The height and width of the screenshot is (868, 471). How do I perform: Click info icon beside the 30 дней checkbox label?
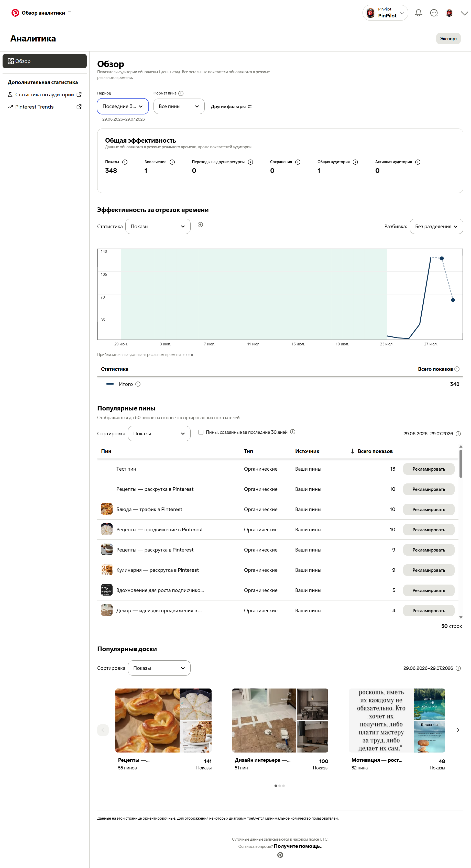(293, 432)
